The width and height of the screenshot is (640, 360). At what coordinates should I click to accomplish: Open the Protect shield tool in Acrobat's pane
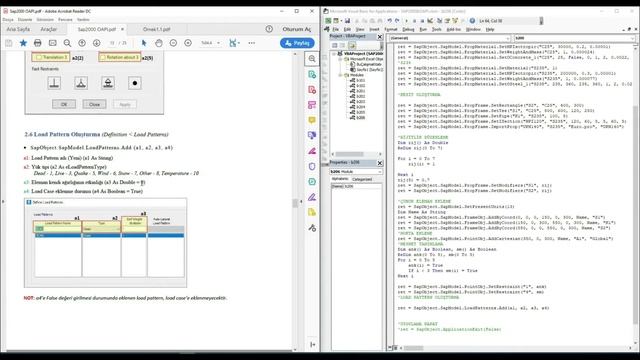coord(312,166)
